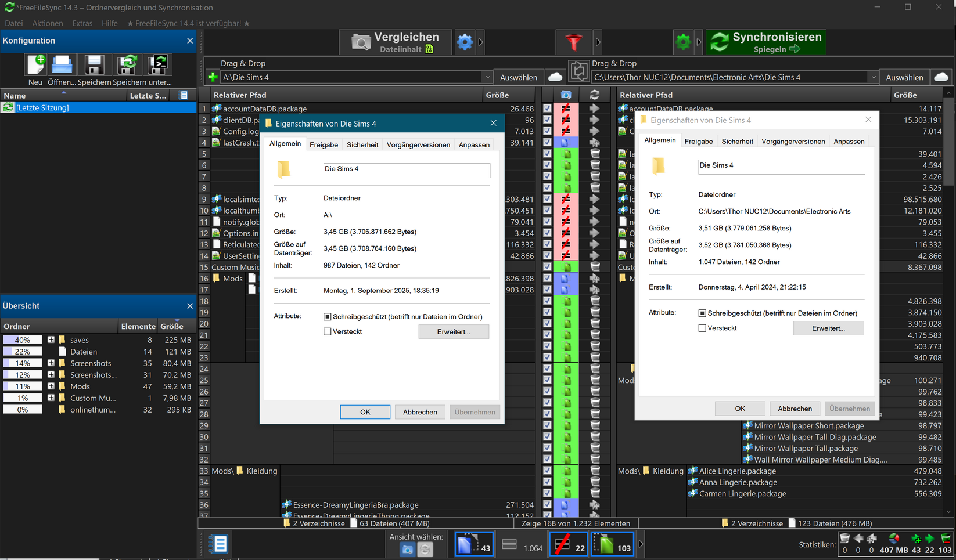The width and height of the screenshot is (956, 560).
Task: Open the column selector icon in Konfiguration list
Action: (x=184, y=95)
